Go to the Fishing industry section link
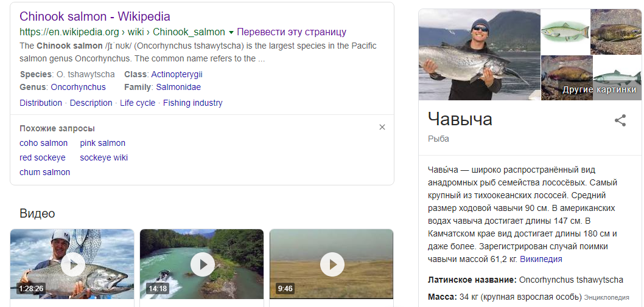644x307 pixels. coord(192,103)
